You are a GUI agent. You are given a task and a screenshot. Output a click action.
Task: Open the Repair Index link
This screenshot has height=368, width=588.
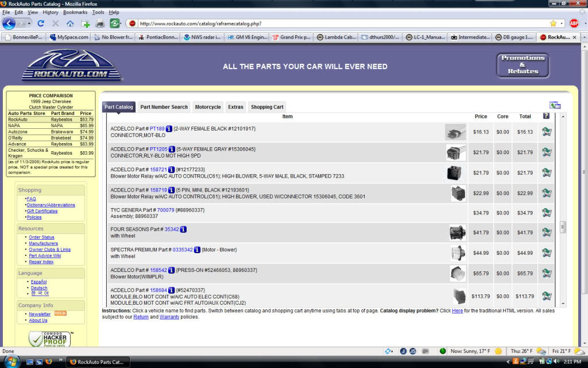(x=41, y=262)
